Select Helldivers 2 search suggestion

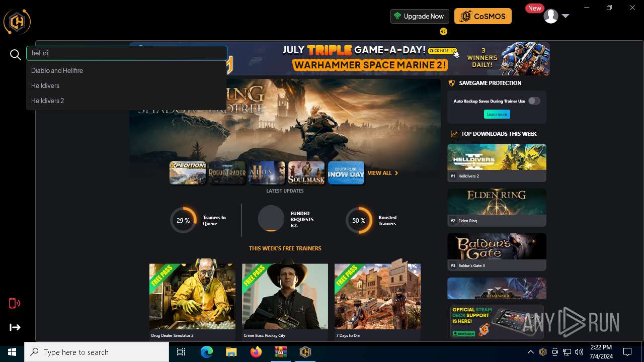click(126, 101)
